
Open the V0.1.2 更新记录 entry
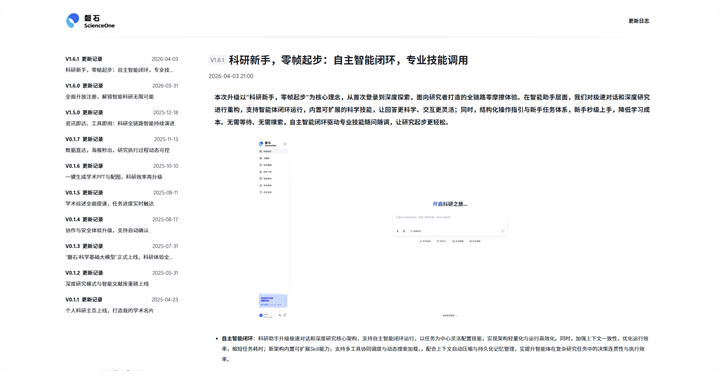click(122, 278)
